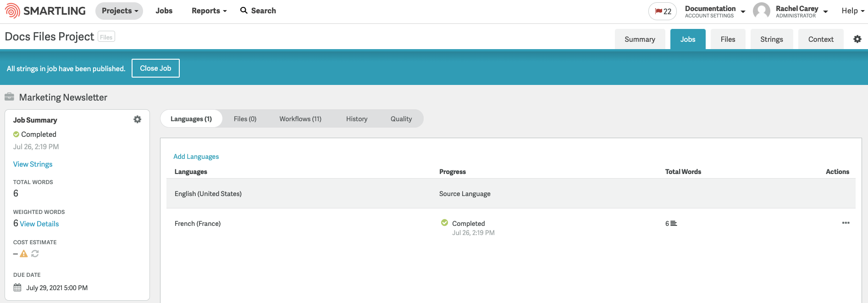Screen dimensions: 868x303
Task: Click the green Completed check in French row
Action: tap(444, 223)
